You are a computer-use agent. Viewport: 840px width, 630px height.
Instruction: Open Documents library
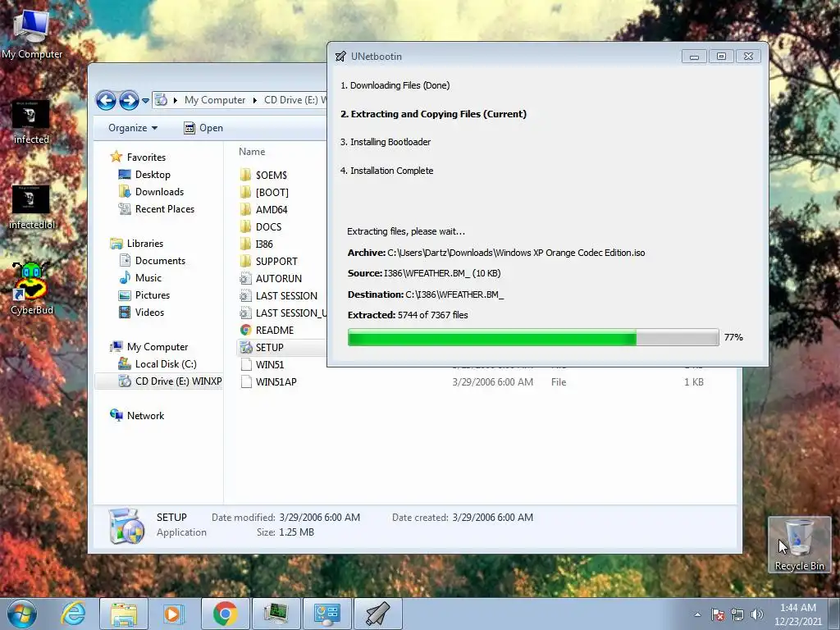(x=152, y=260)
